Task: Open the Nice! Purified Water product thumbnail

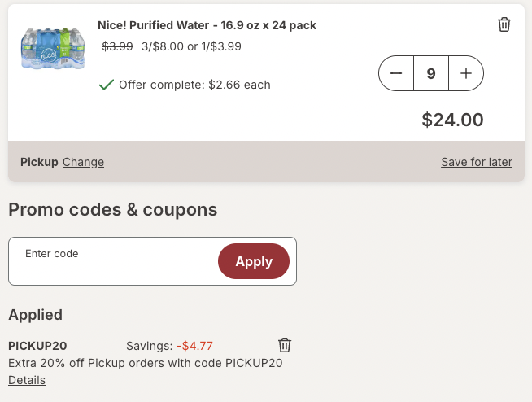Action: [52, 49]
